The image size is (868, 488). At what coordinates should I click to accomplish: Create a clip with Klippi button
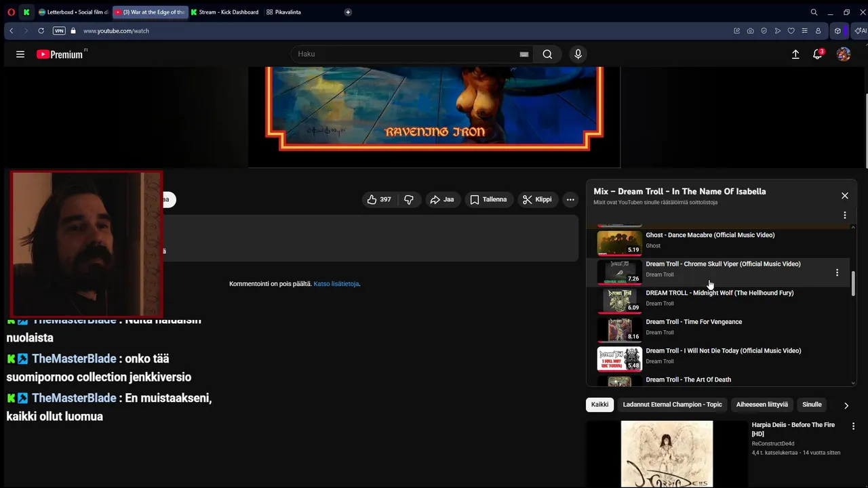(537, 199)
